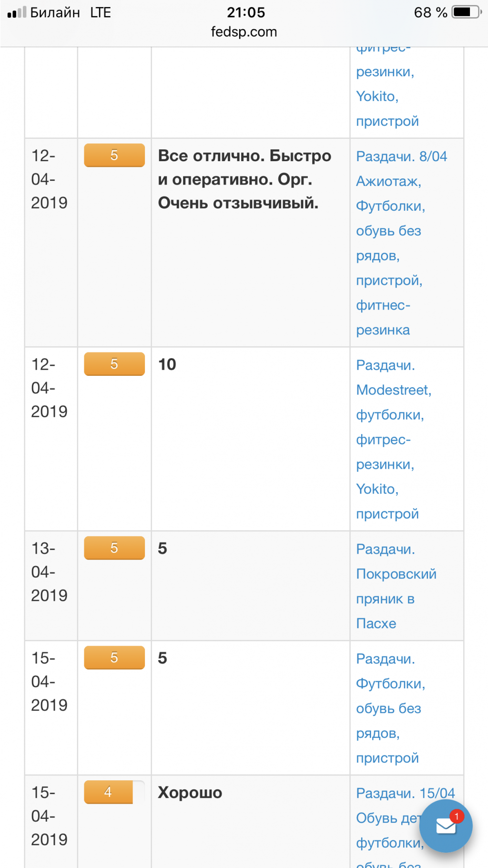
Task: Click the date 13-04-2019 cell
Action: (x=49, y=572)
